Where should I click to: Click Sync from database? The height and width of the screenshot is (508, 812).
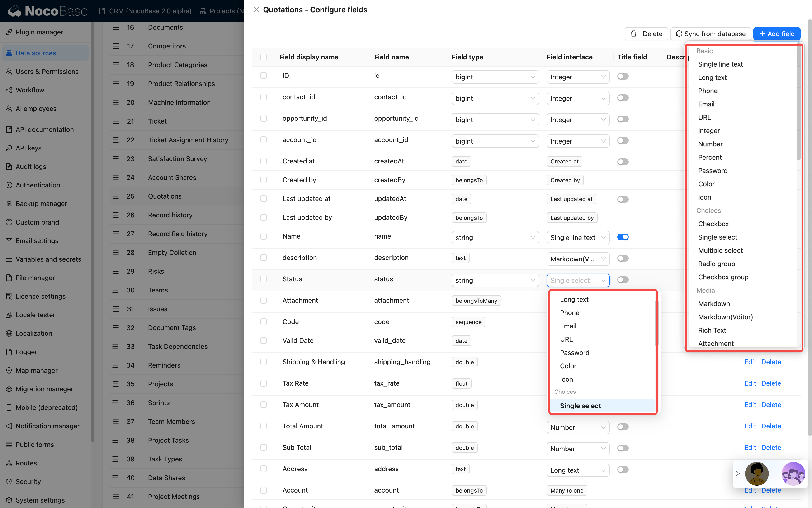click(711, 34)
